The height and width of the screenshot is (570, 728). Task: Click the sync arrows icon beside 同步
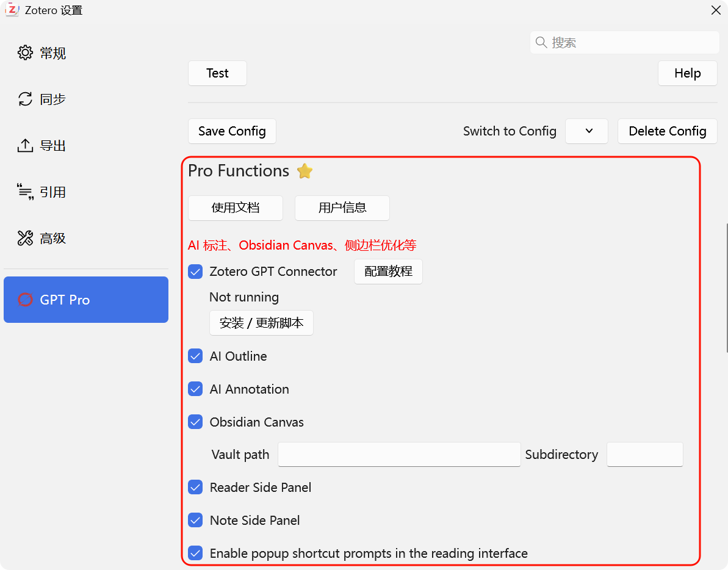pos(25,99)
